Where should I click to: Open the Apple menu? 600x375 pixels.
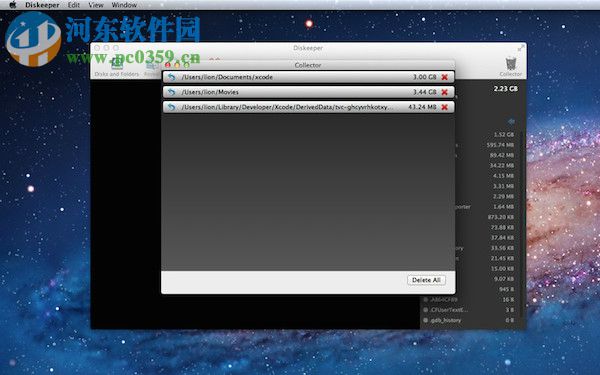click(13, 5)
